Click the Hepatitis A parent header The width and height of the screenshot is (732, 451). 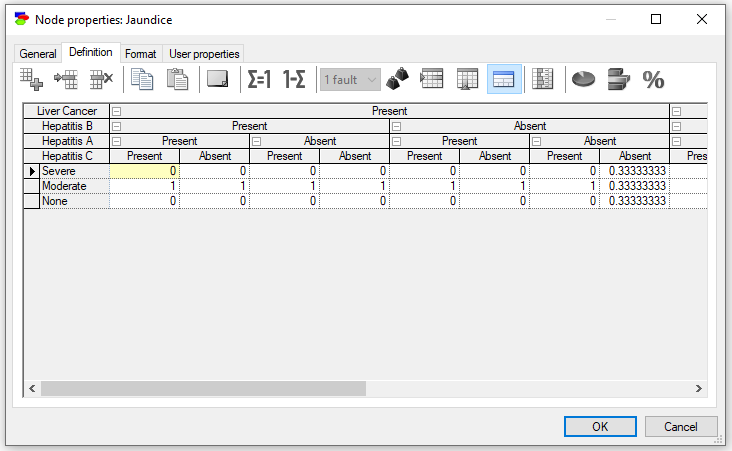pos(67,141)
